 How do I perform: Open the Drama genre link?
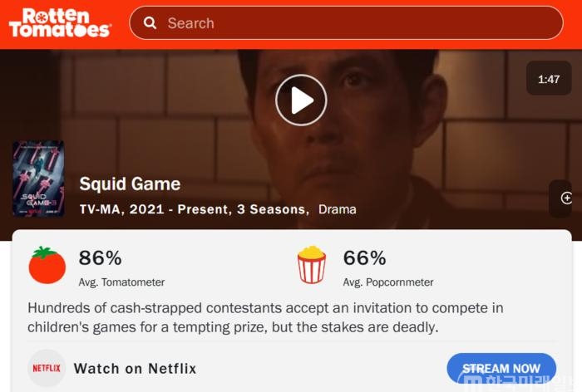337,209
